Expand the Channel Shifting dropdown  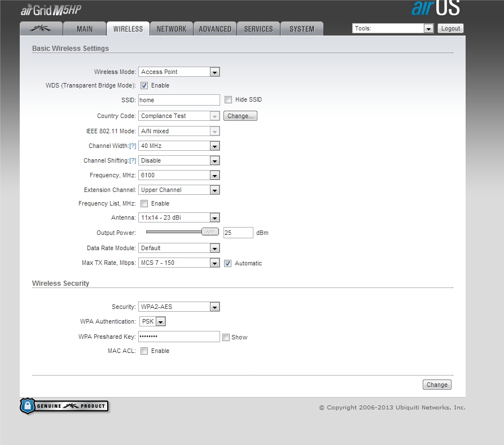click(x=179, y=161)
